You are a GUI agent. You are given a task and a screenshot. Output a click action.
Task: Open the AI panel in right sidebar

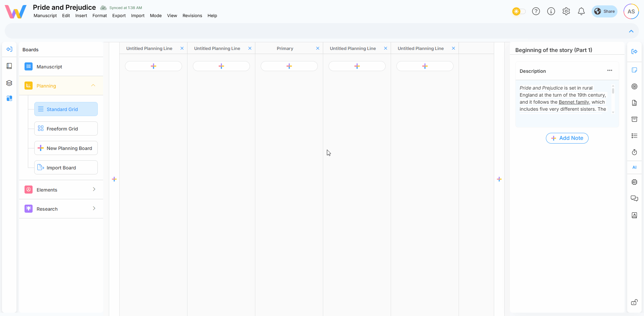(x=634, y=167)
